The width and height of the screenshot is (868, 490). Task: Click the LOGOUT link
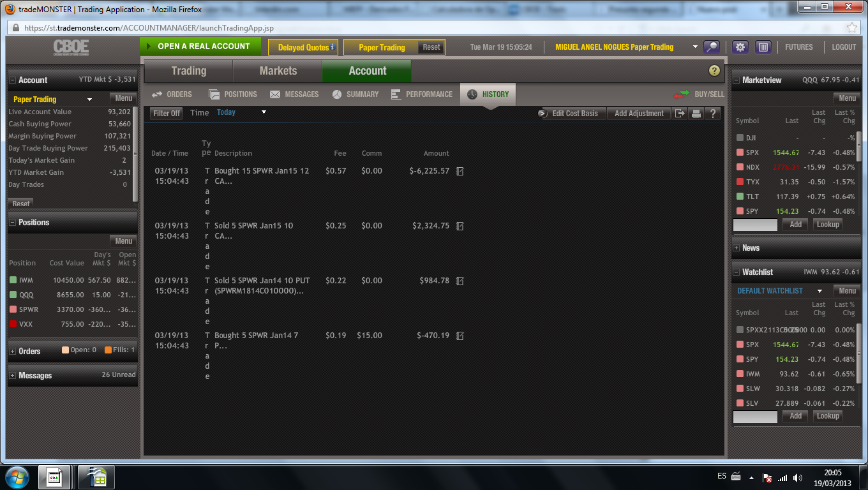click(x=844, y=47)
